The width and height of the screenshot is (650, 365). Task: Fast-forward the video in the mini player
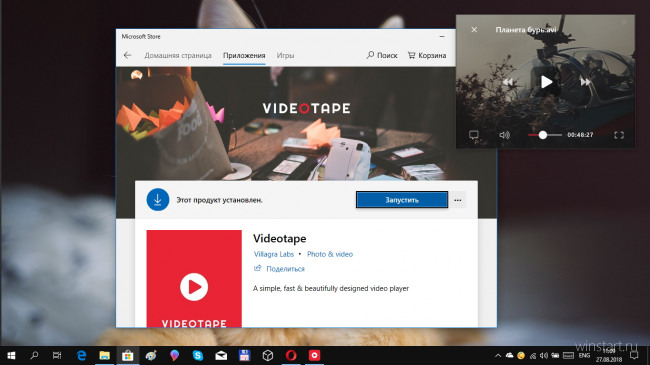coord(585,82)
